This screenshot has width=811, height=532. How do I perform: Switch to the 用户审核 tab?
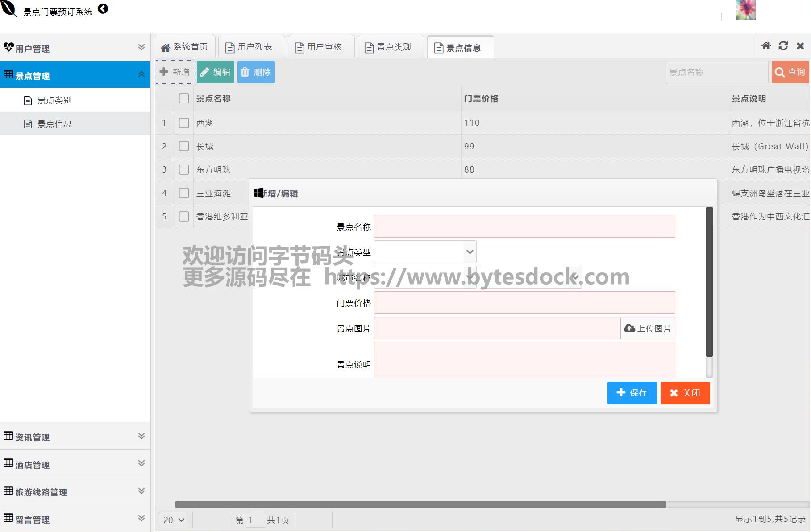pos(321,47)
